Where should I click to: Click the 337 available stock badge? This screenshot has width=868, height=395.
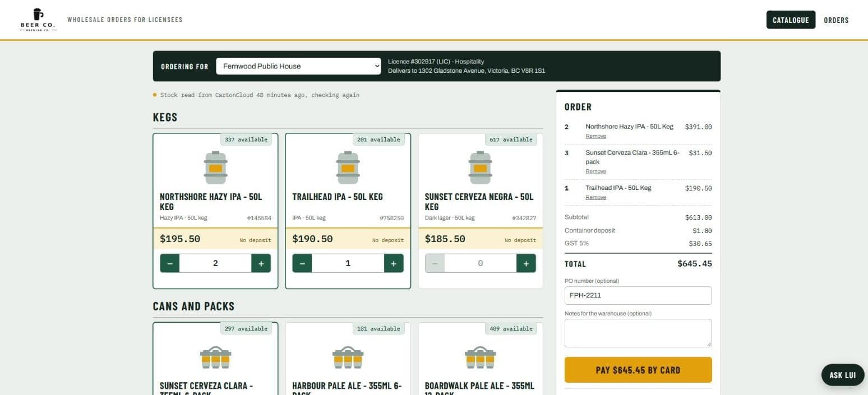tap(246, 140)
